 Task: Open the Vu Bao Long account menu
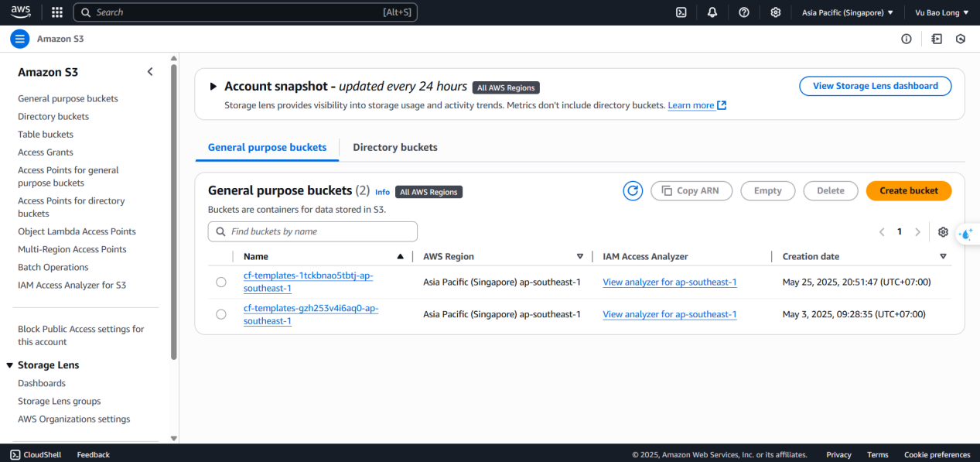point(941,12)
